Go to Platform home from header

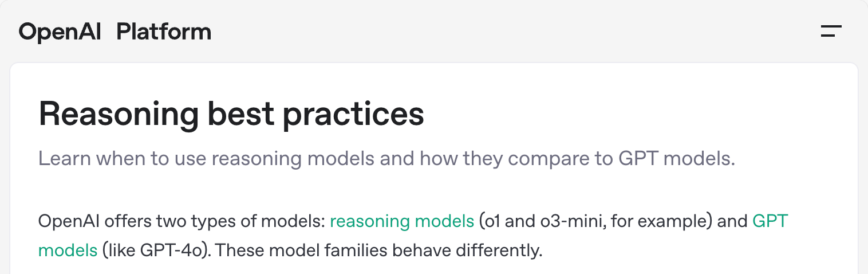pos(164,32)
